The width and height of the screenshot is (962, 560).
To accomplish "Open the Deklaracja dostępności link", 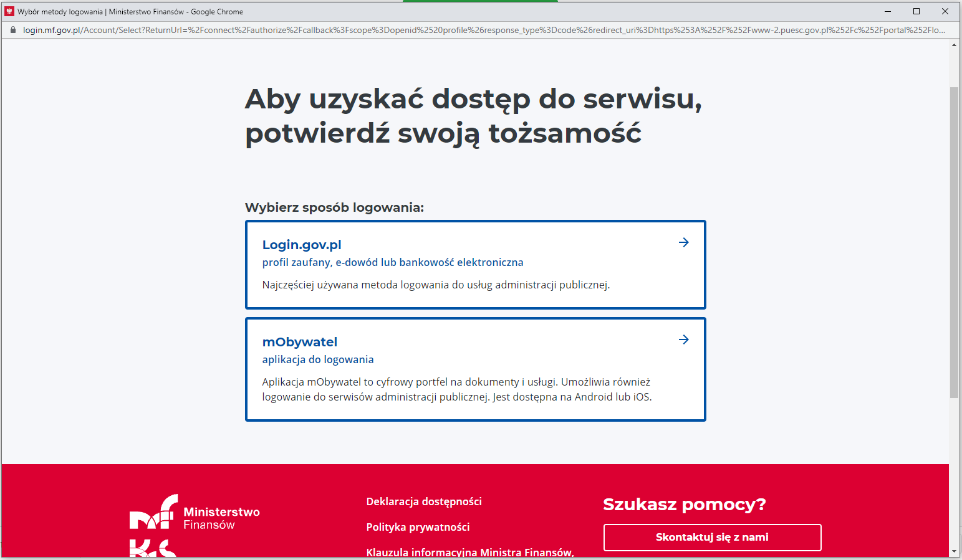I will 424,501.
